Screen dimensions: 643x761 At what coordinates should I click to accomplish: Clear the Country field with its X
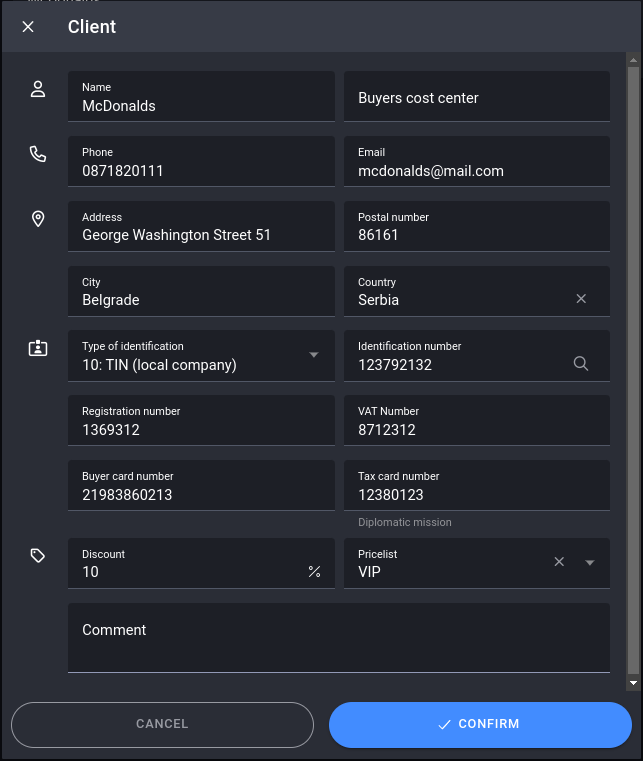coord(581,298)
